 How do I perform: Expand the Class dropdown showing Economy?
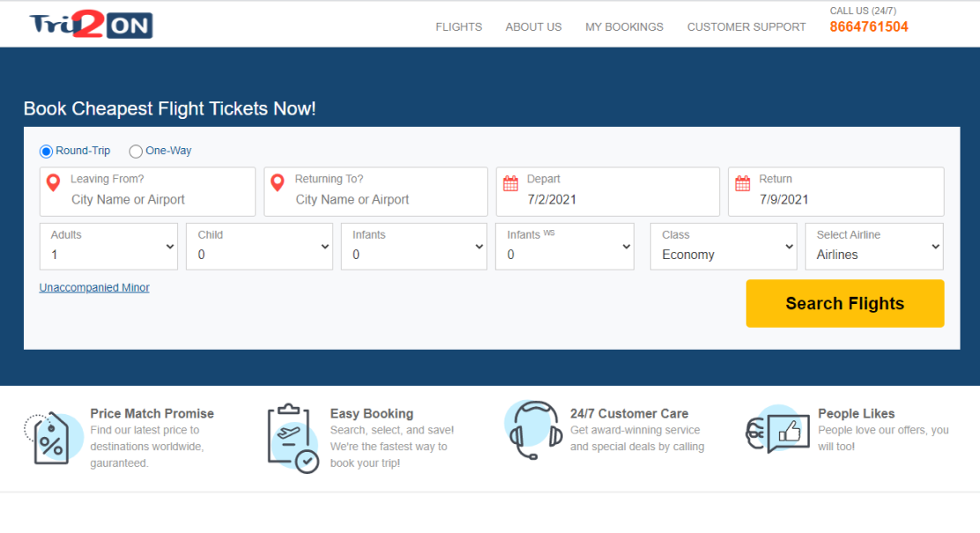[x=724, y=247]
